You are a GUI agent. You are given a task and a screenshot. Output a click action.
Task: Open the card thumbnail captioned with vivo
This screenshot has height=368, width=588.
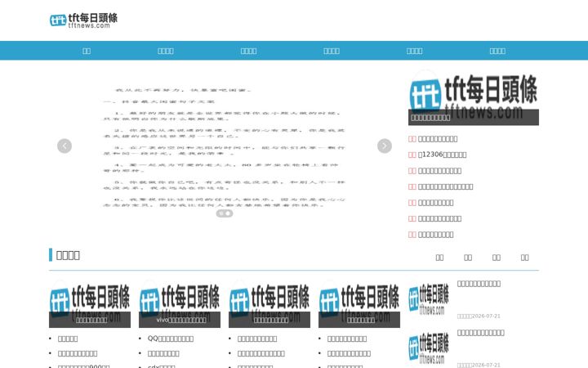click(x=179, y=303)
